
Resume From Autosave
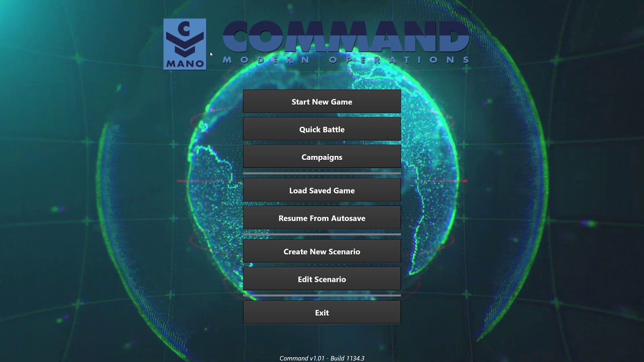322,218
